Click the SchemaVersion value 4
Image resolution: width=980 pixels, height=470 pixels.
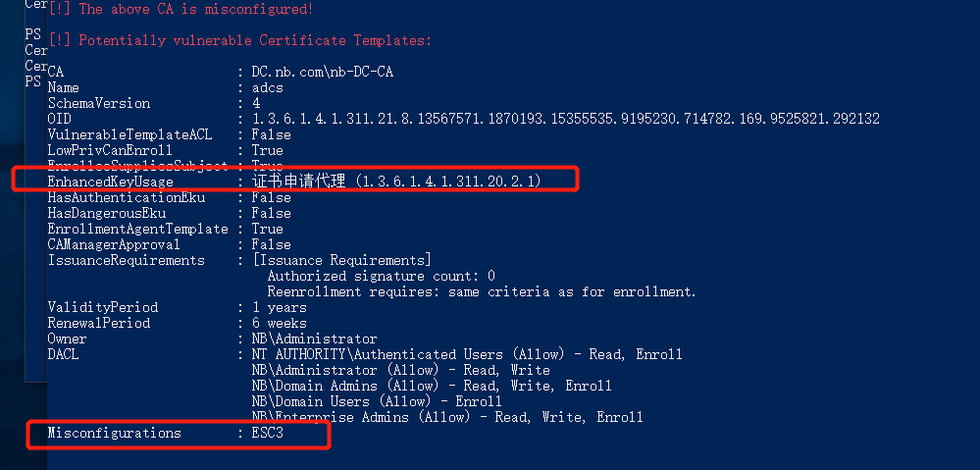click(x=256, y=103)
